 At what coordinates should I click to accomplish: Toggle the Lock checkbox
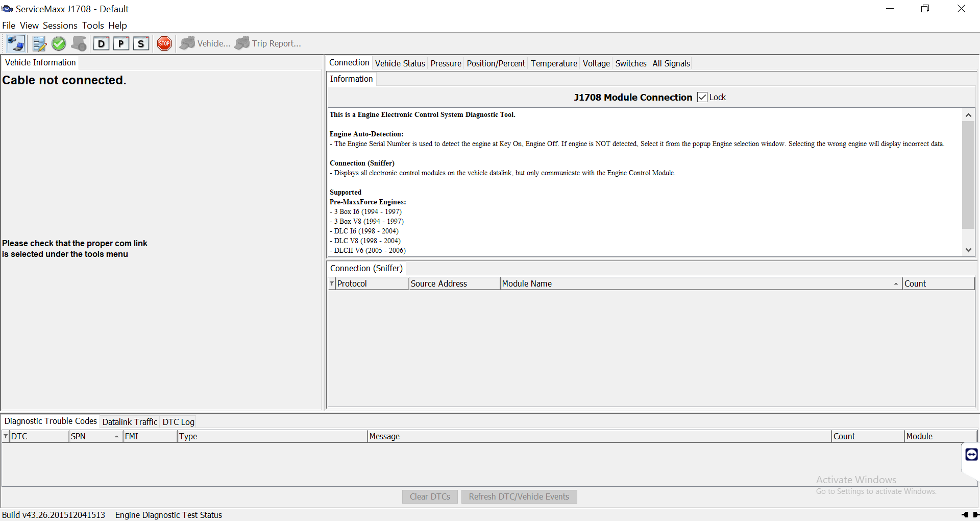pyautogui.click(x=702, y=97)
